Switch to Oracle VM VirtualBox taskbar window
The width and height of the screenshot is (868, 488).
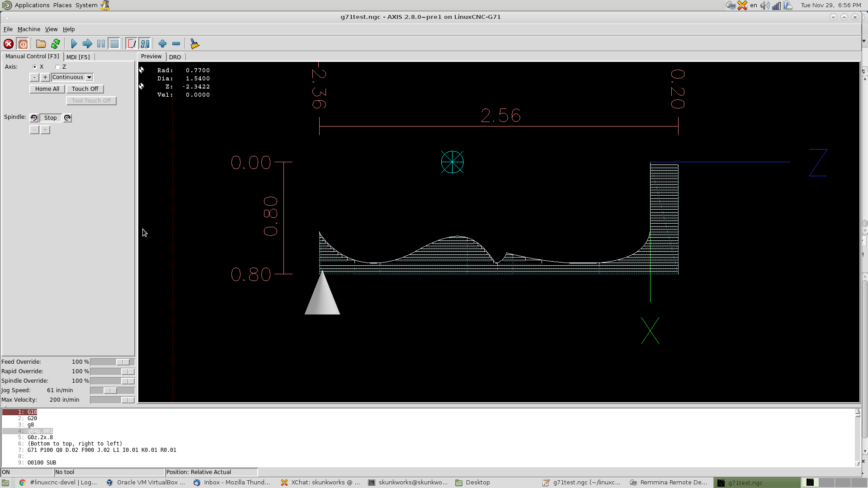pyautogui.click(x=146, y=483)
